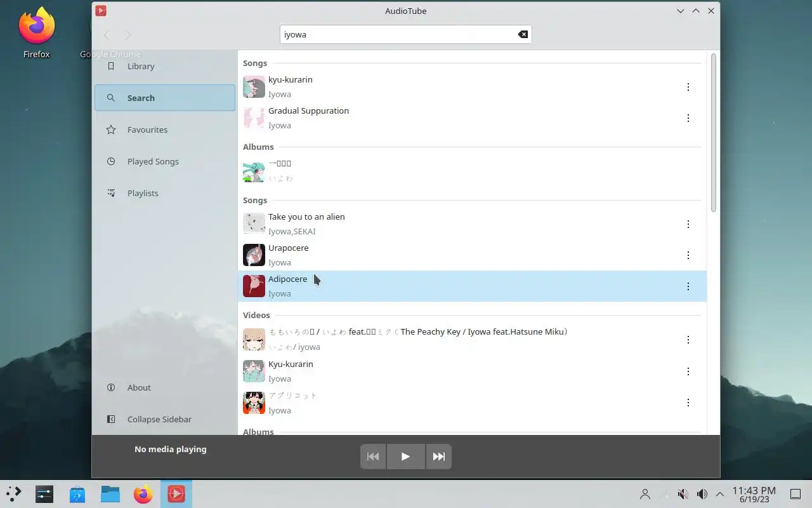Click the red Adipocere cover thumbnail
Screen dimensions: 812x508
(x=254, y=286)
